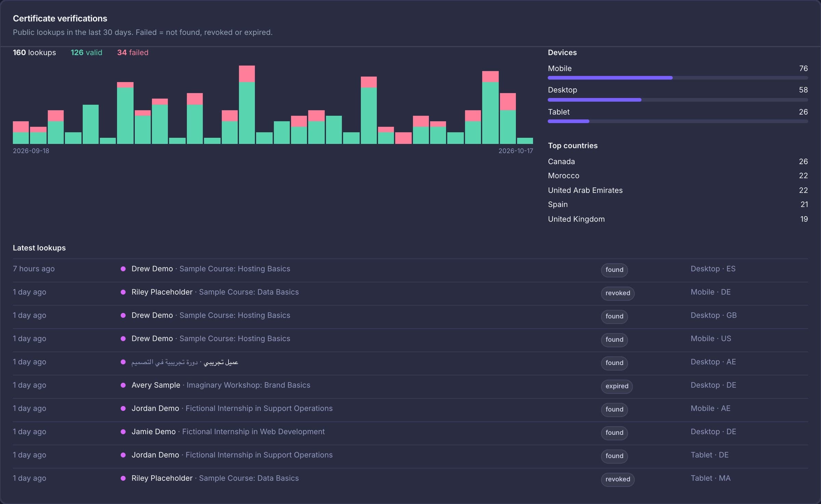Click the purple dot beside Jamie Demo
The width and height of the screenshot is (821, 504).
coord(123,432)
